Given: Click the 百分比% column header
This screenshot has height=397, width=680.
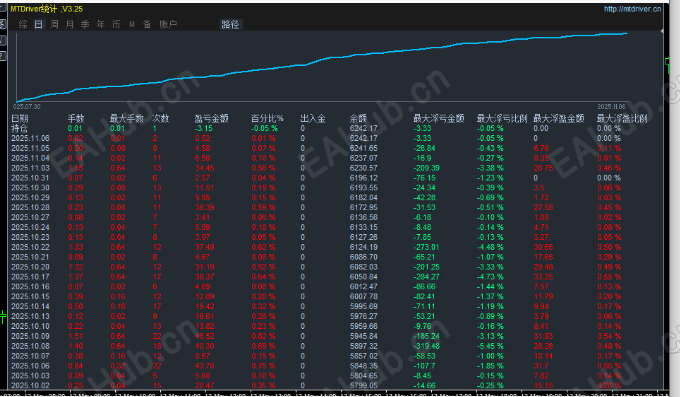Looking at the screenshot, I should pos(267,118).
